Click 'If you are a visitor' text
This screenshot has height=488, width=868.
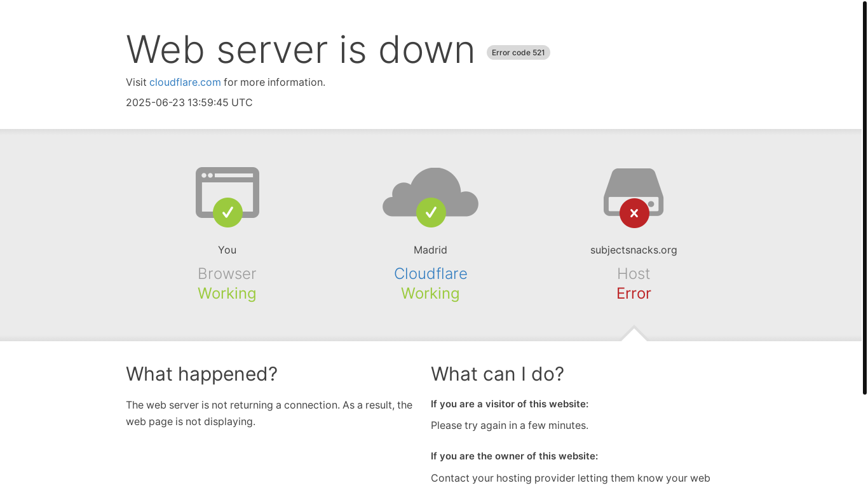pos(510,404)
